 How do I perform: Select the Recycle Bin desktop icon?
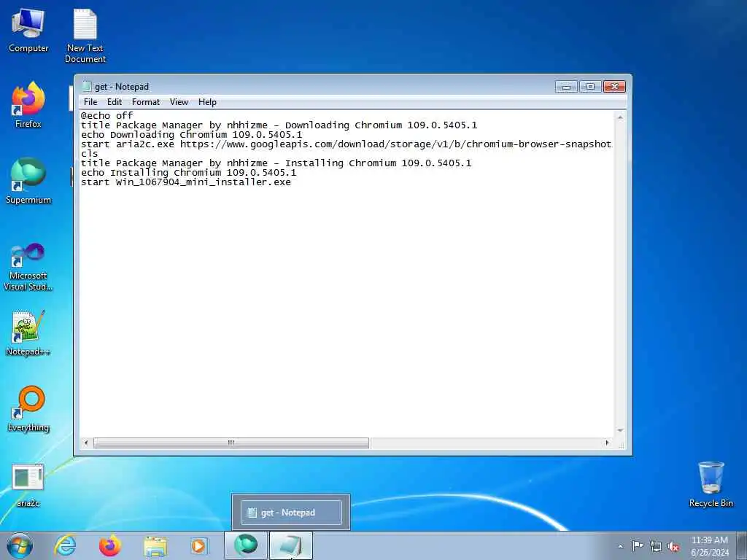point(711,485)
